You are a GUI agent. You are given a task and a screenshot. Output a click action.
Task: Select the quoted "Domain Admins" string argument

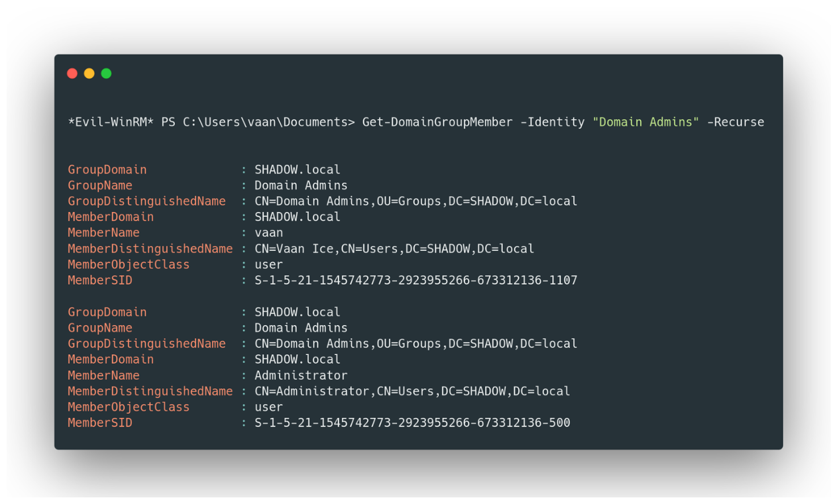pyautogui.click(x=645, y=123)
